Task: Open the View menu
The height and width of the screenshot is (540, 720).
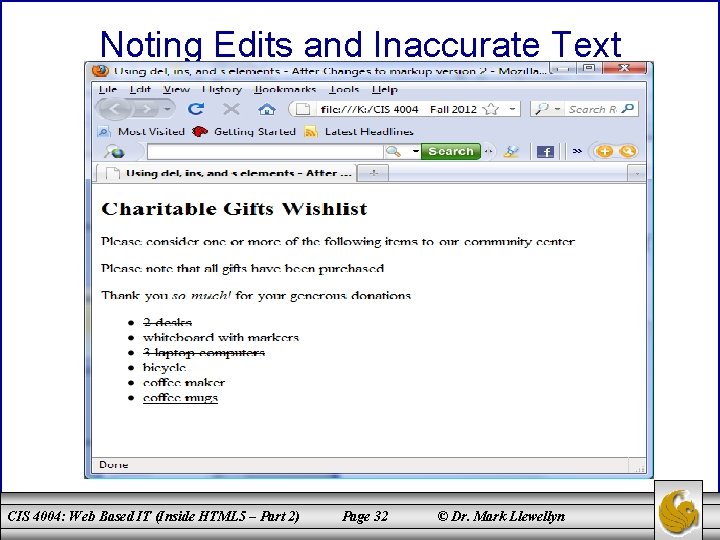Action: pos(176,89)
